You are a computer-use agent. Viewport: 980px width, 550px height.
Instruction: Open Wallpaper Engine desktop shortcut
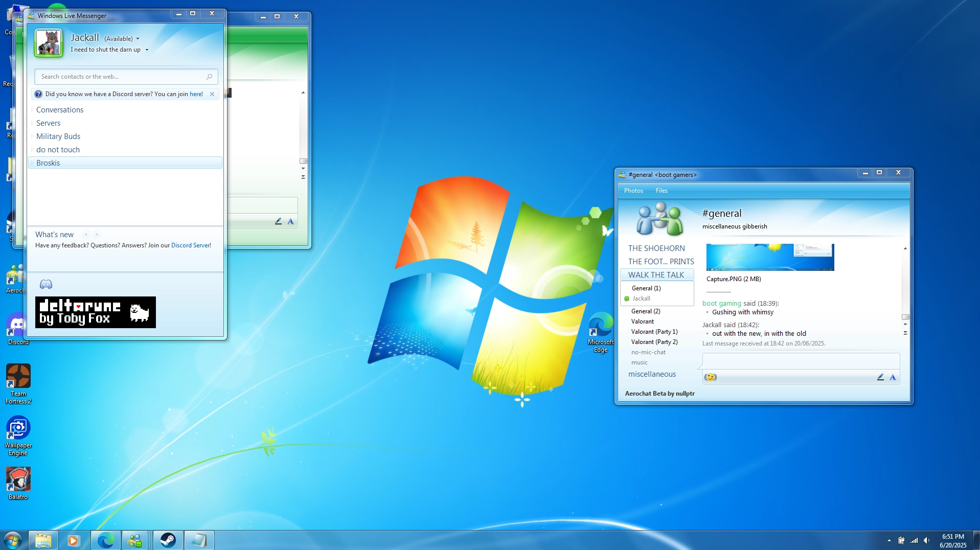coord(18,436)
